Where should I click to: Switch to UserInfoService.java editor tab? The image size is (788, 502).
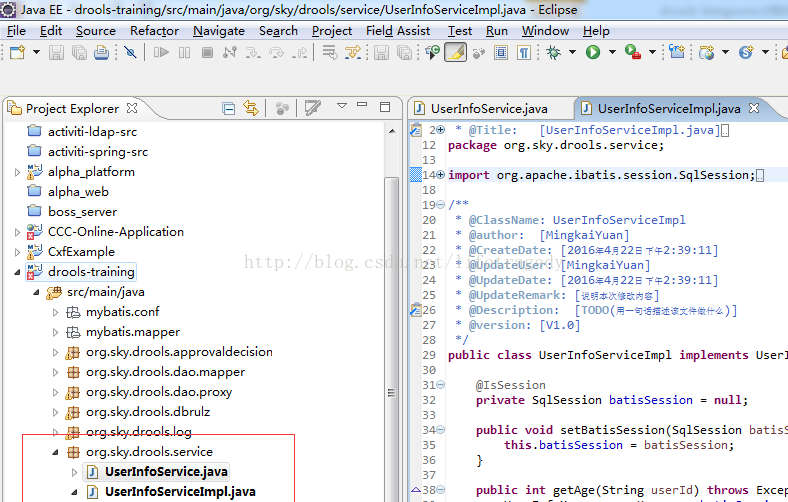[x=489, y=109]
